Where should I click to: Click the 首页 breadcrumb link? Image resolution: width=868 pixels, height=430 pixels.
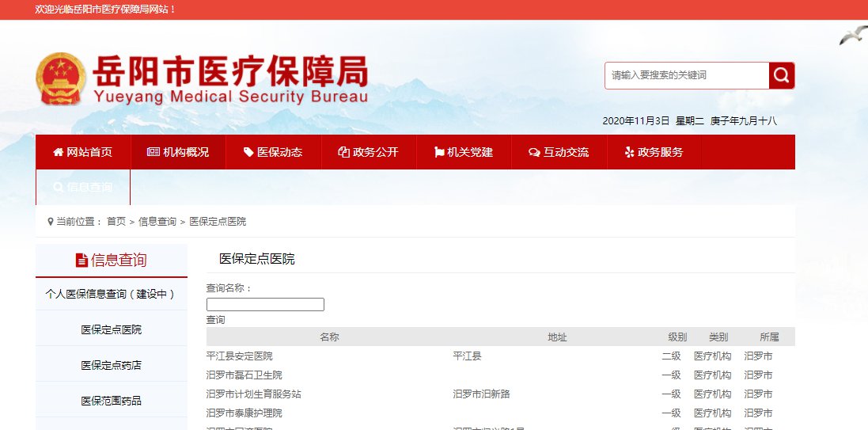pyautogui.click(x=116, y=222)
